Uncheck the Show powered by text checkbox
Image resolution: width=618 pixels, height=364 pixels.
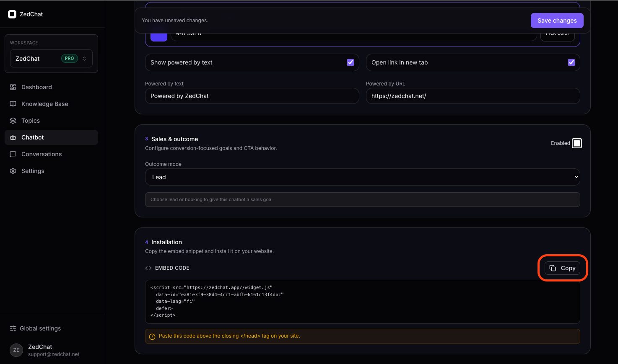(x=351, y=62)
